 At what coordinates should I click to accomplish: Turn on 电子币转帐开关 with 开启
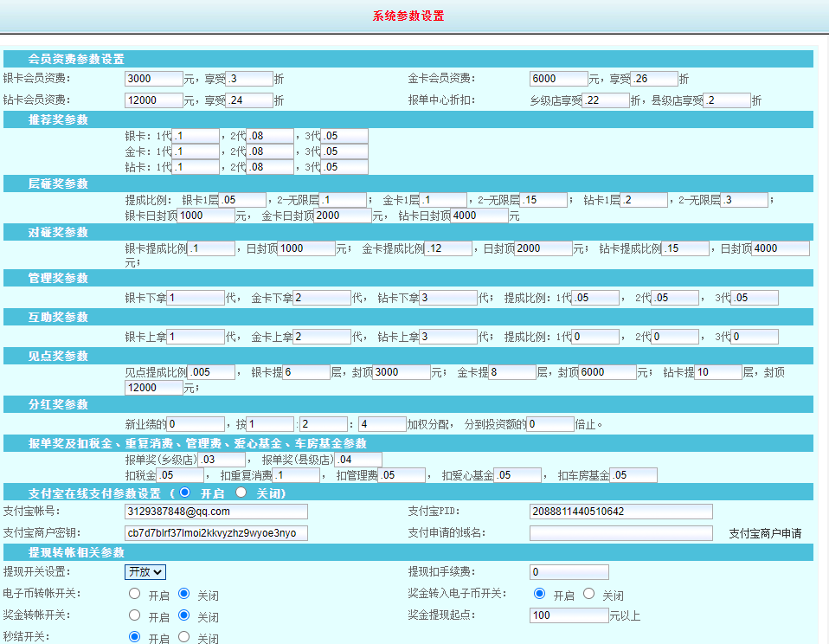[x=134, y=594]
